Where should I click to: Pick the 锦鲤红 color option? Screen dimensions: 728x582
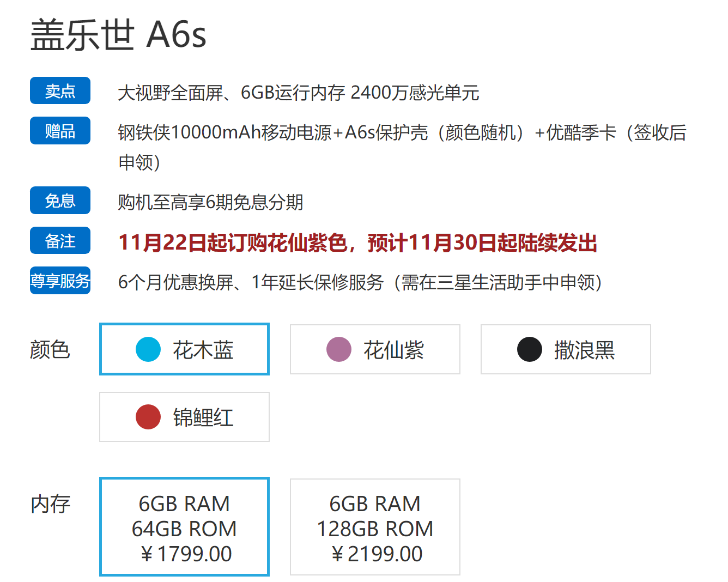[x=184, y=416]
